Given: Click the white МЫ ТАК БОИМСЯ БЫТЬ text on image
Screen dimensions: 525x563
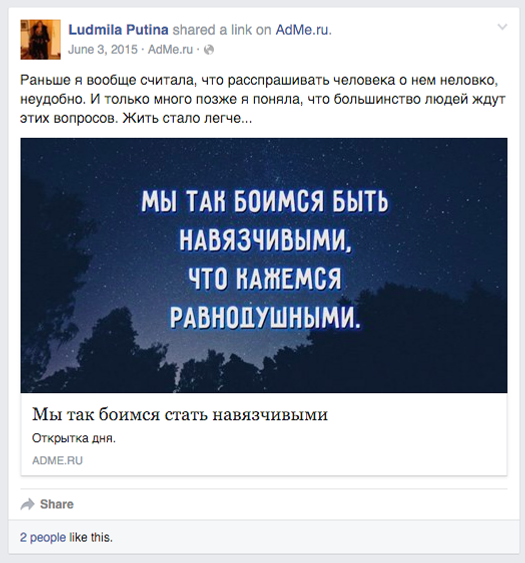Looking at the screenshot, I should pyautogui.click(x=264, y=201).
